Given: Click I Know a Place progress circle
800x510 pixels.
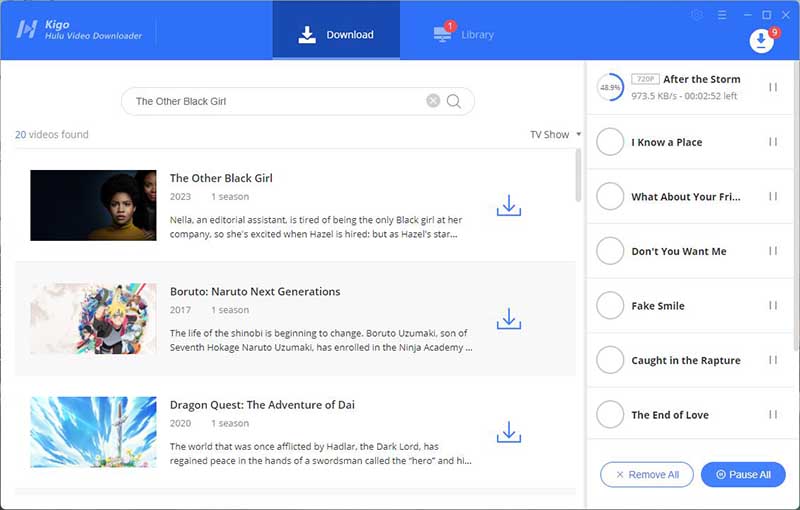Looking at the screenshot, I should coord(610,142).
